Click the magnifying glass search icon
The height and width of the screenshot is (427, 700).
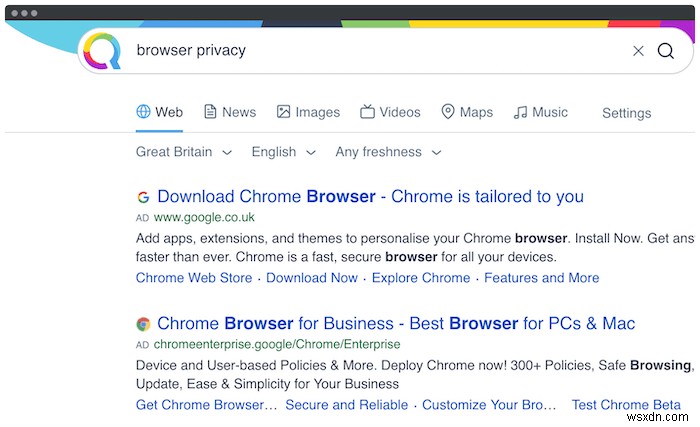666,51
